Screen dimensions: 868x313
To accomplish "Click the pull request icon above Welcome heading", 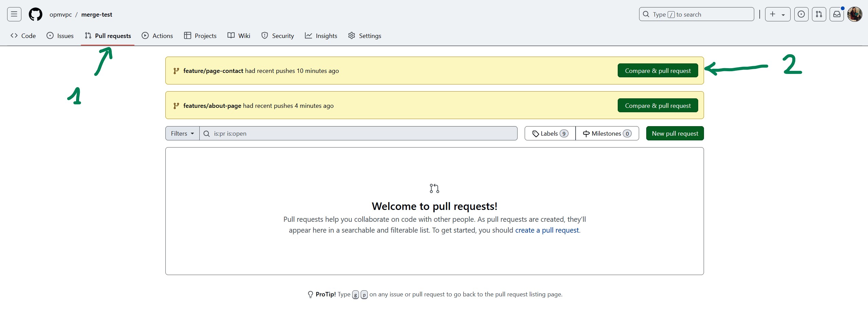I will point(434,188).
